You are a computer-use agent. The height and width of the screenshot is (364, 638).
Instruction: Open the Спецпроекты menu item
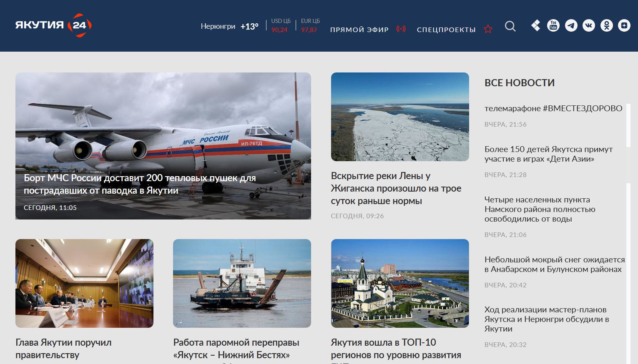(446, 30)
